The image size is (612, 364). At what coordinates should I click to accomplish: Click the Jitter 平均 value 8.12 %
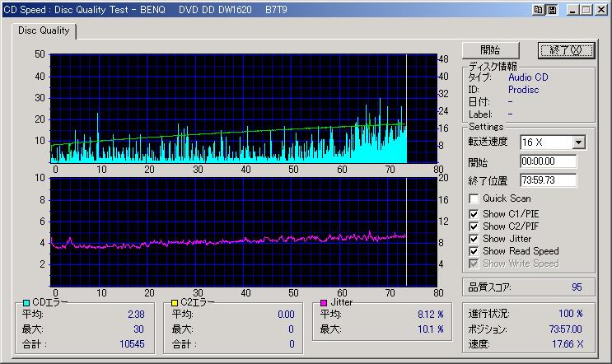point(431,315)
